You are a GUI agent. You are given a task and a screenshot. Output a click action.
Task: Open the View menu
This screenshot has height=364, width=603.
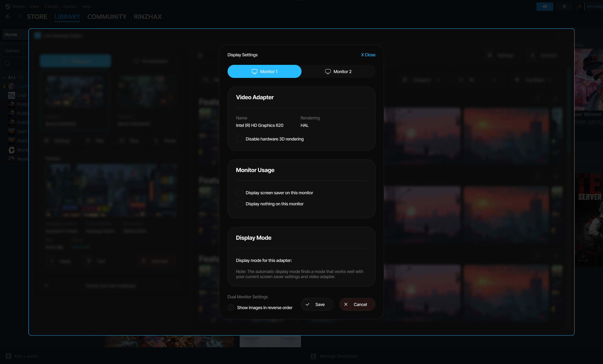[34, 6]
